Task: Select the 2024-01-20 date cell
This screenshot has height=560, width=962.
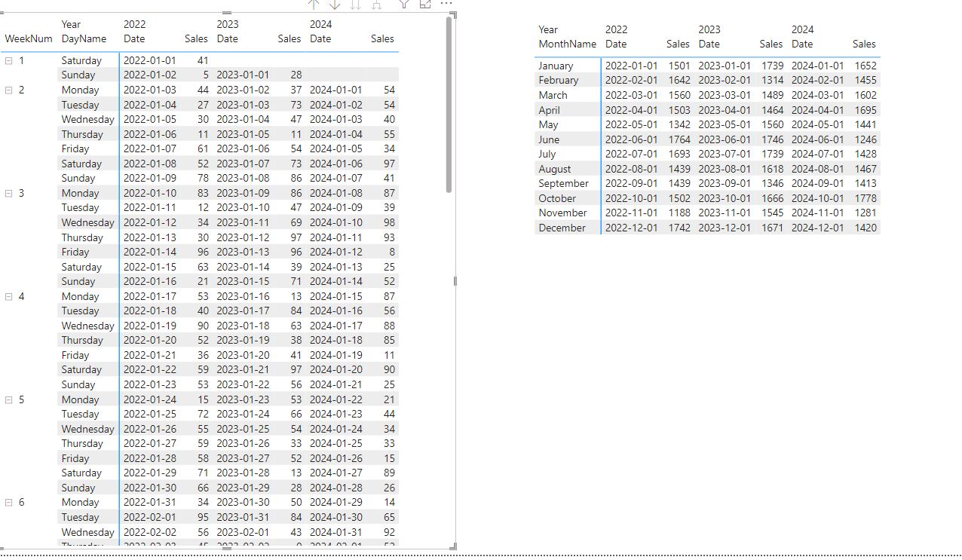Action: (336, 369)
